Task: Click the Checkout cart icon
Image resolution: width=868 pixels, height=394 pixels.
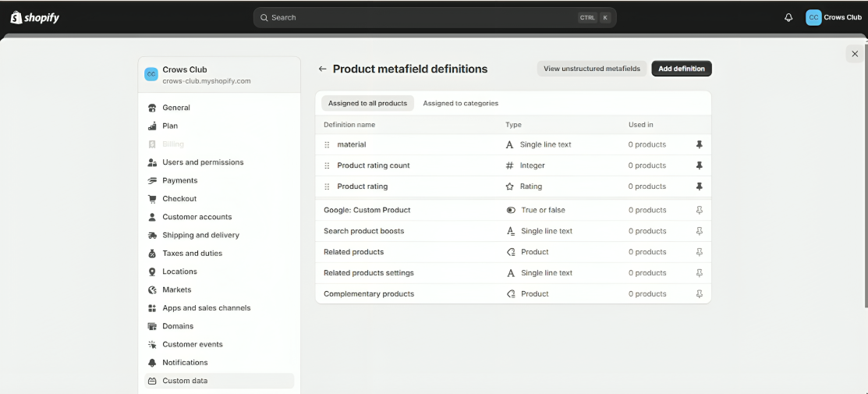Action: click(x=152, y=199)
